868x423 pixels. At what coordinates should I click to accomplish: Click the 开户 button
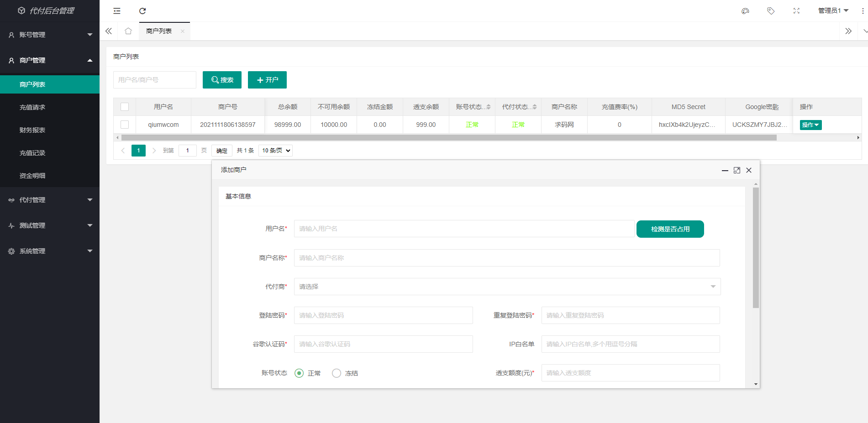click(267, 80)
